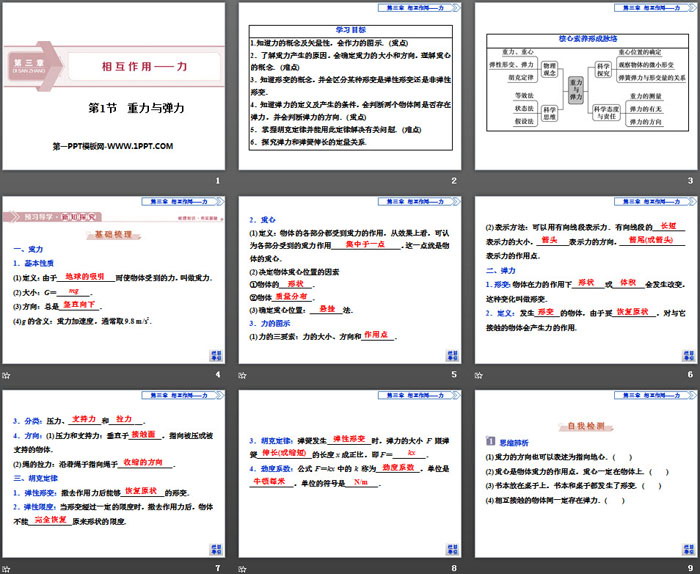The image size is (700, 574).
Task: Click the animation star icon under slide 7
Action: [6, 569]
